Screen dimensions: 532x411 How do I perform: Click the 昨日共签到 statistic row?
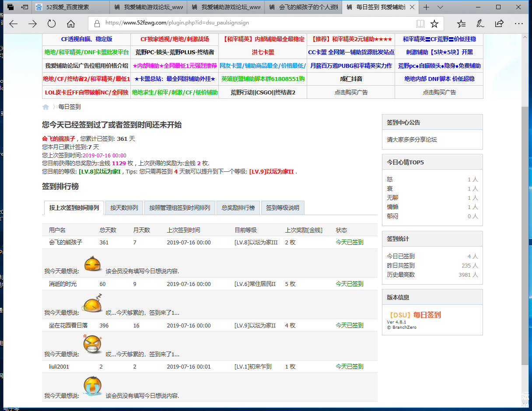(x=432, y=265)
